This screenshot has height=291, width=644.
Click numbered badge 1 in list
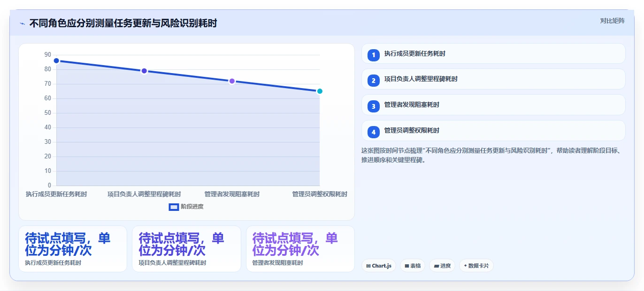[x=374, y=55]
